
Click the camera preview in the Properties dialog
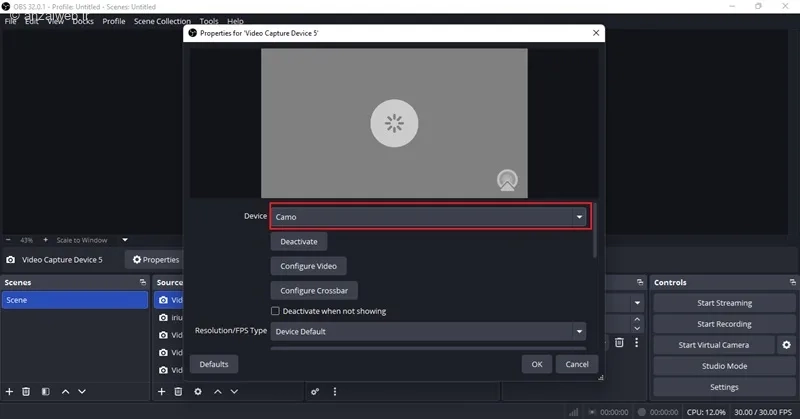(x=394, y=123)
